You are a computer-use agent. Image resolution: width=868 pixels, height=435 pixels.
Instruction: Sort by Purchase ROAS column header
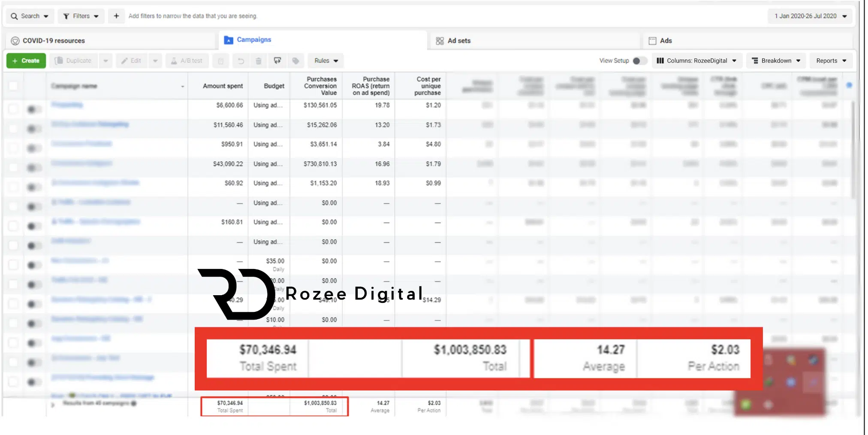point(371,86)
